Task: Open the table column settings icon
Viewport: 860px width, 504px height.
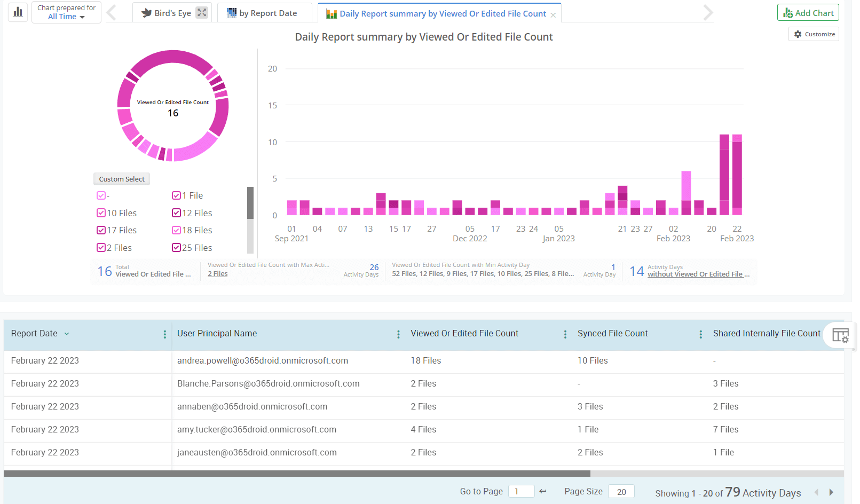Action: 840,335
